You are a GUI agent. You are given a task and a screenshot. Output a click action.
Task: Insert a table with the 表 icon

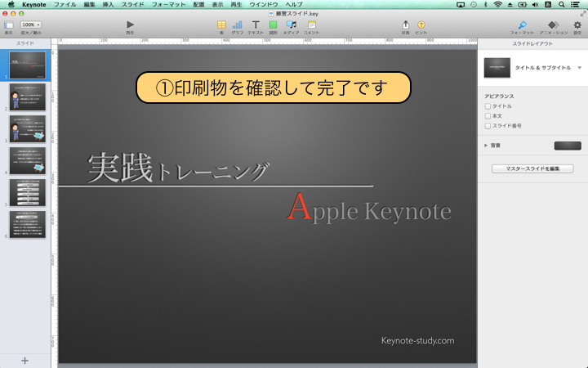pos(221,25)
